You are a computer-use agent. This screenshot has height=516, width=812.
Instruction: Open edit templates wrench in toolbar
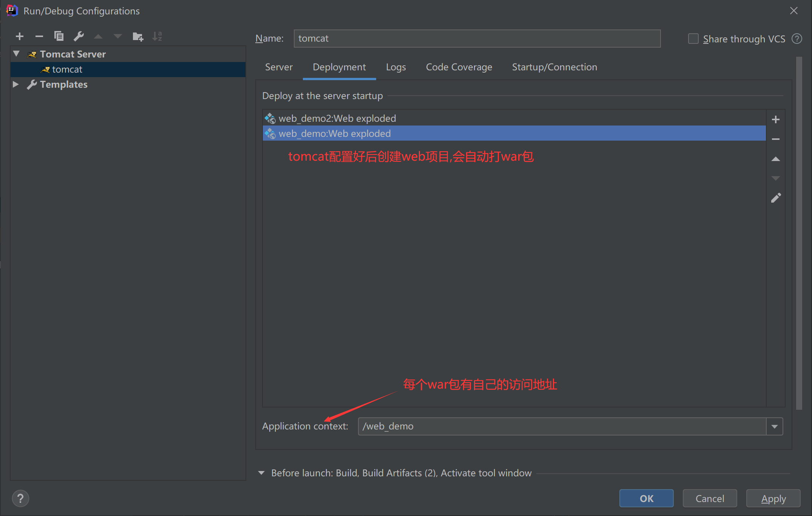[x=79, y=36]
